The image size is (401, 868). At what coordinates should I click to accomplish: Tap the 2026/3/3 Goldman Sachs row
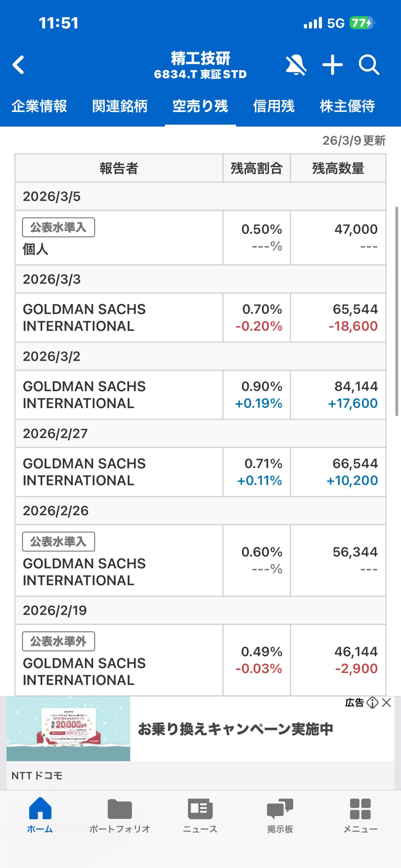(x=119, y=317)
